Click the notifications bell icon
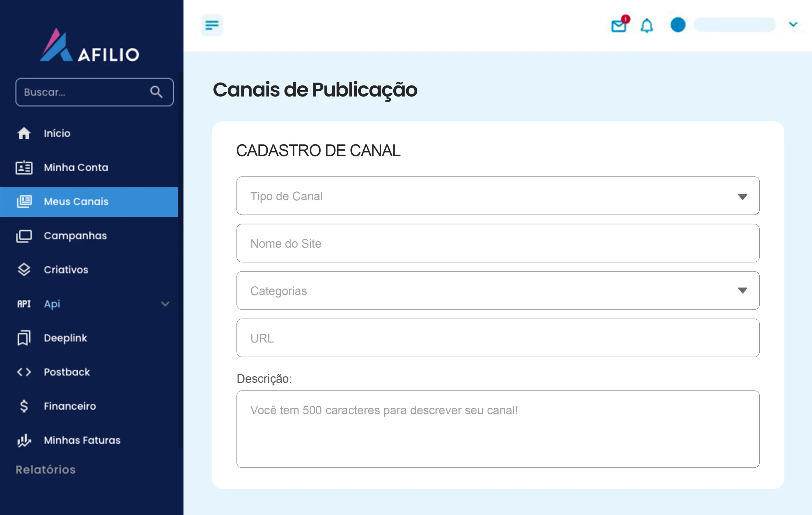The height and width of the screenshot is (515, 812). [x=646, y=26]
